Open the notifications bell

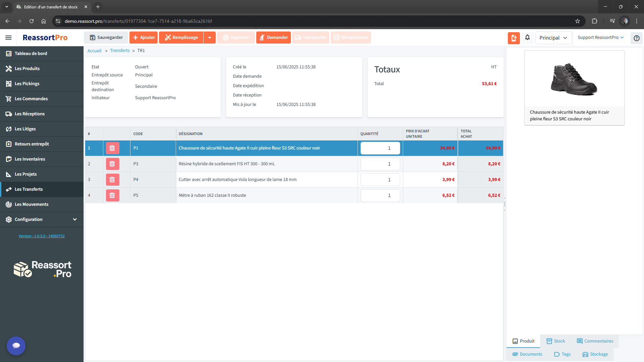[x=527, y=38]
